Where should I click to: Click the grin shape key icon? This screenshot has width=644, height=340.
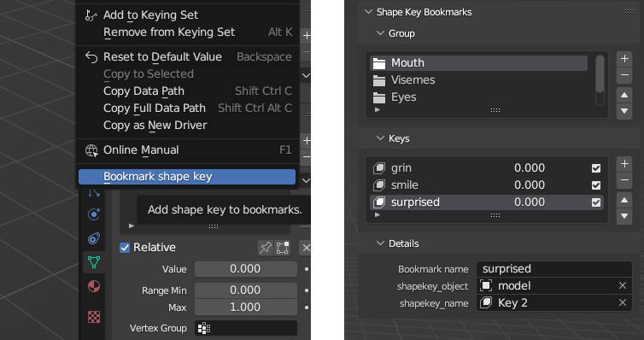(x=379, y=168)
